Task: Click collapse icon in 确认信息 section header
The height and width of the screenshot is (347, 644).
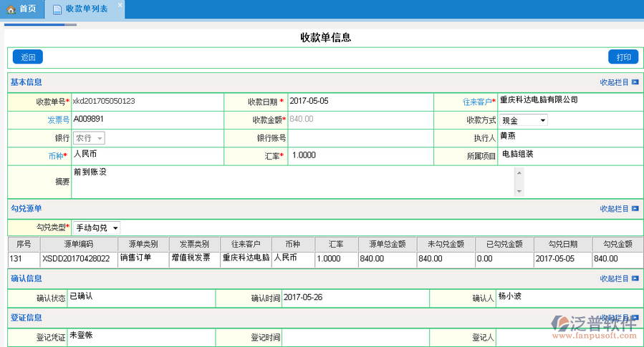Action: [x=635, y=279]
